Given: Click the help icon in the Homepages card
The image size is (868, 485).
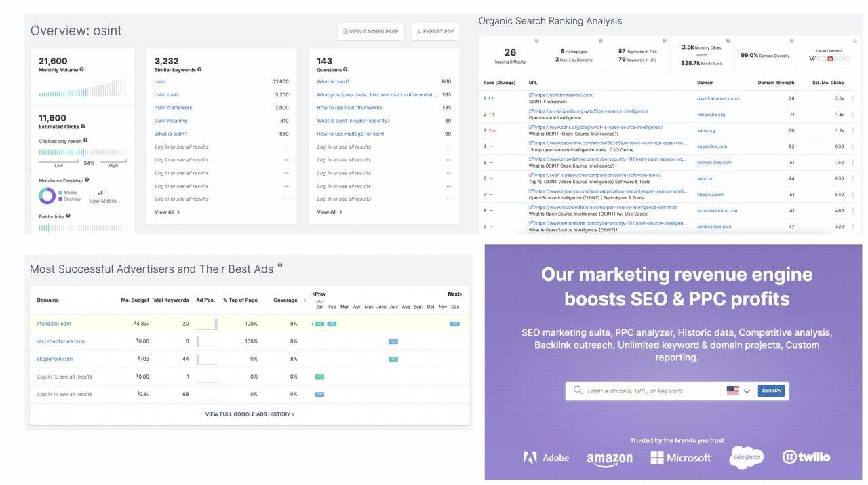Looking at the screenshot, I should tap(599, 41).
